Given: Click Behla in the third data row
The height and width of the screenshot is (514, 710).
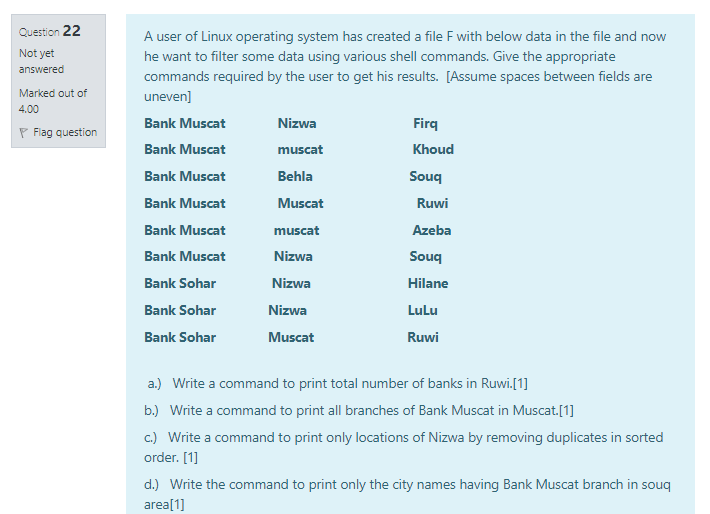Looking at the screenshot, I should click(295, 176).
